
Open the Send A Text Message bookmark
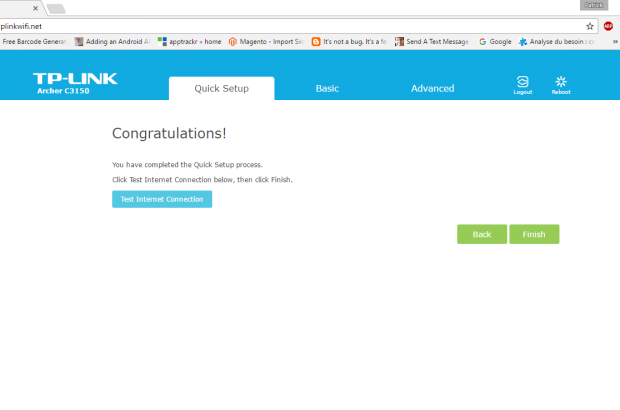pyautogui.click(x=432, y=42)
